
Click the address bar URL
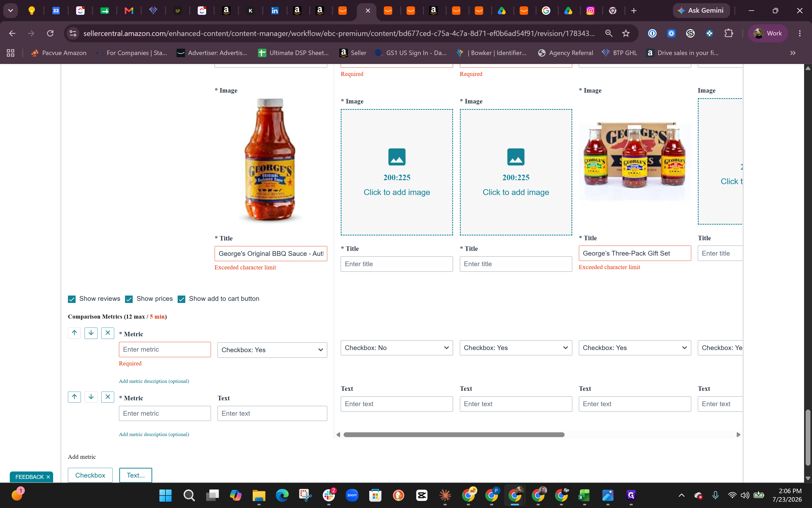[339, 33]
